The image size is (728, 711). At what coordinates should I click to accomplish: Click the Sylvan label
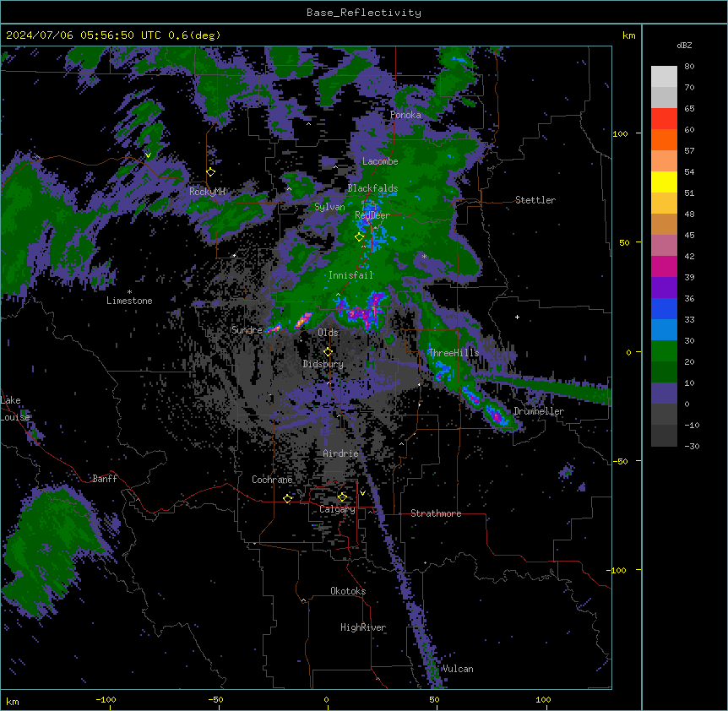(x=329, y=207)
